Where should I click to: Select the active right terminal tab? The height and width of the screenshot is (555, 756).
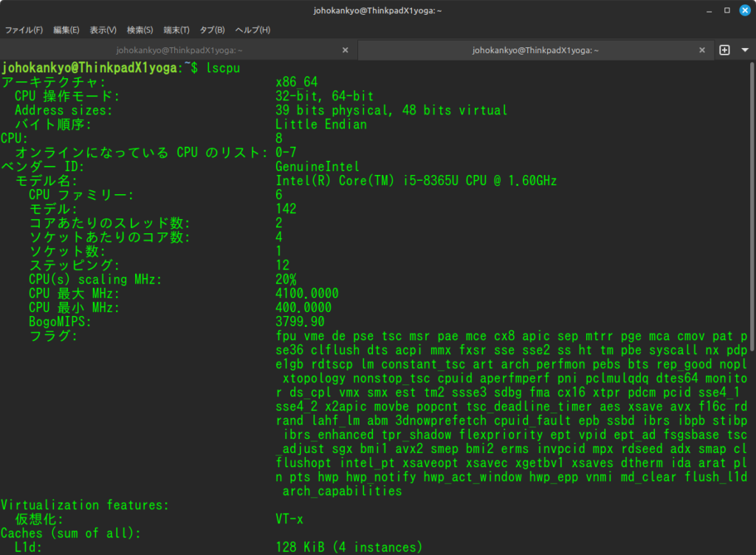[535, 50]
